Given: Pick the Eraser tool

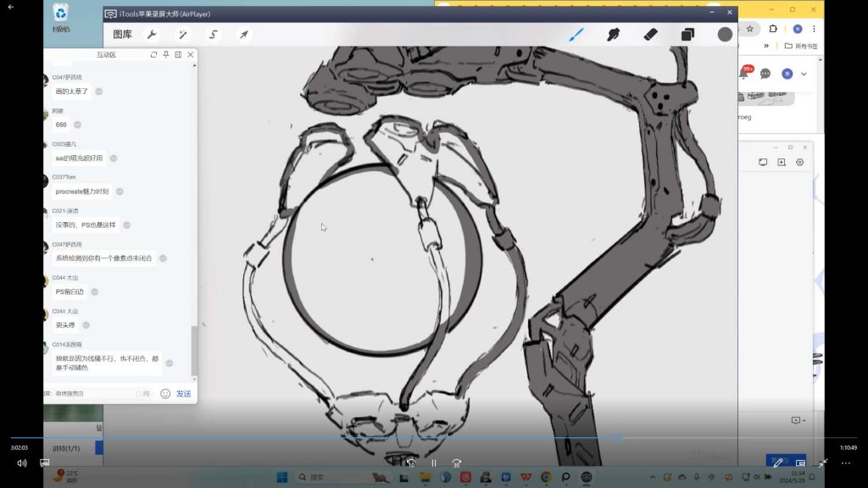Looking at the screenshot, I should (x=650, y=35).
